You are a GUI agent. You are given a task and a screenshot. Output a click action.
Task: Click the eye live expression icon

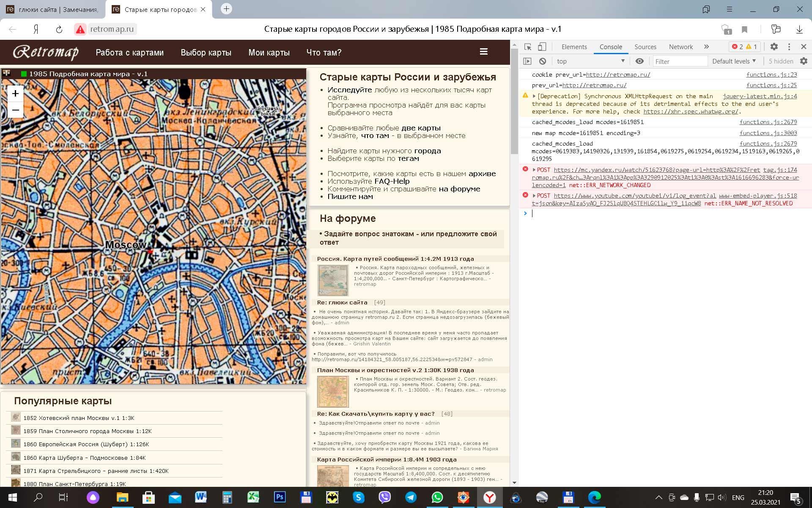639,61
